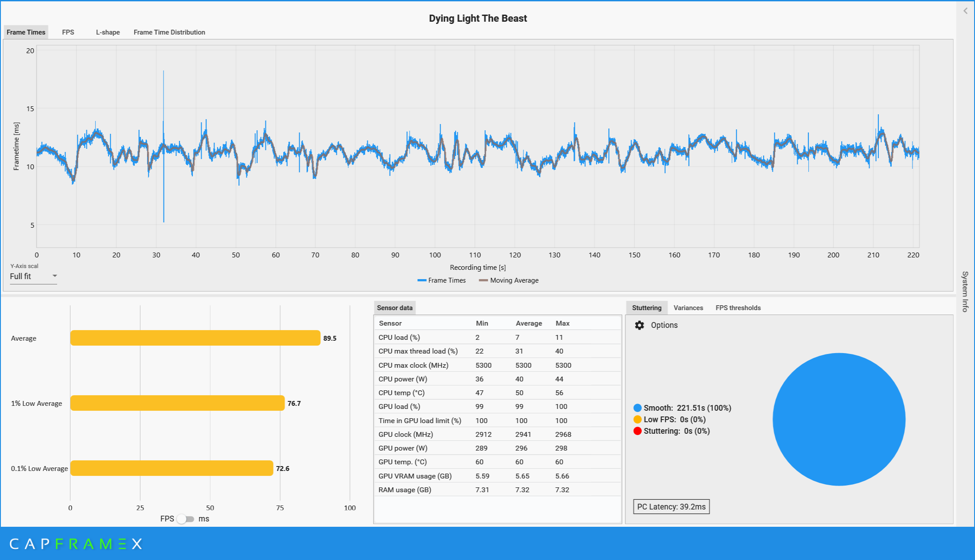975x560 pixels.
Task: Click the smooth blue pie chart
Action: (x=838, y=419)
